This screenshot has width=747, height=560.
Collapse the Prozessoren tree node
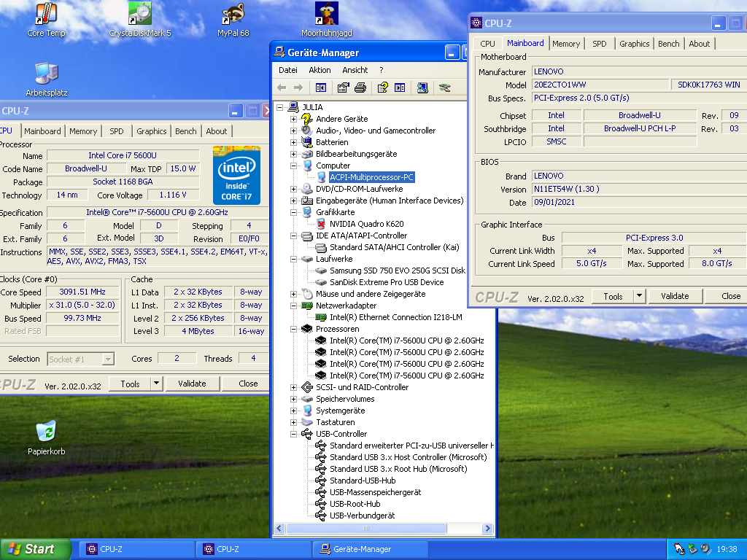click(x=294, y=329)
